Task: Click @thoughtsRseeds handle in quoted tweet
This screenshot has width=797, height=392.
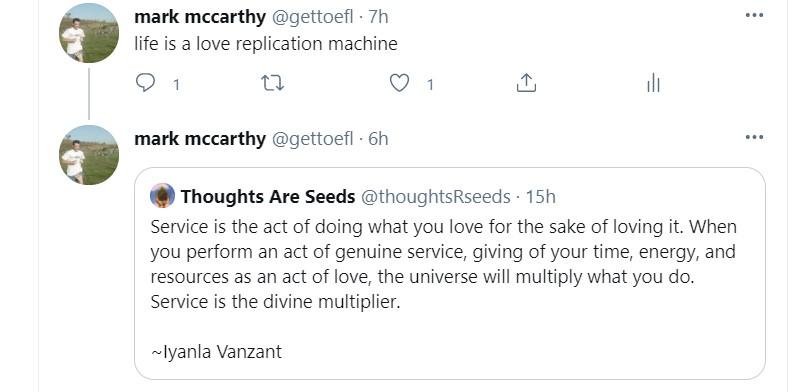Action: (436, 197)
